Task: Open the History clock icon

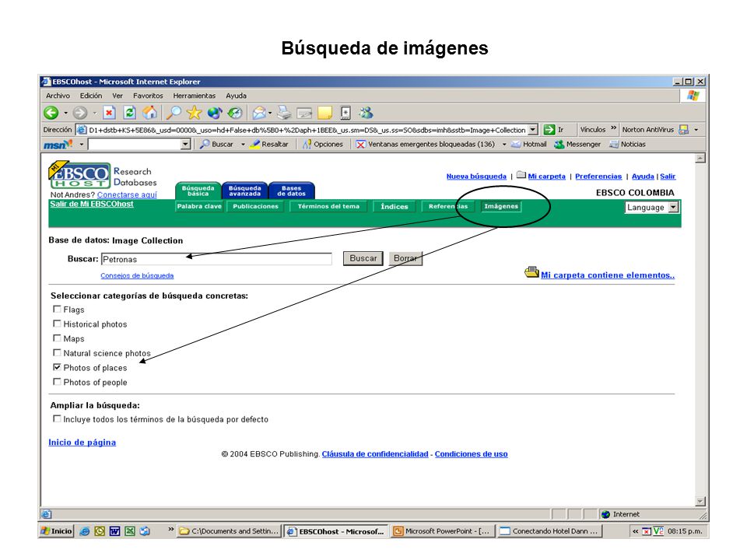Action: click(234, 113)
